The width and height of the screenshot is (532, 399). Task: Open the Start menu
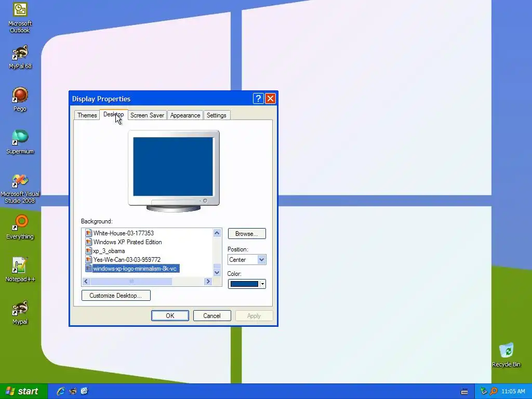pos(23,391)
